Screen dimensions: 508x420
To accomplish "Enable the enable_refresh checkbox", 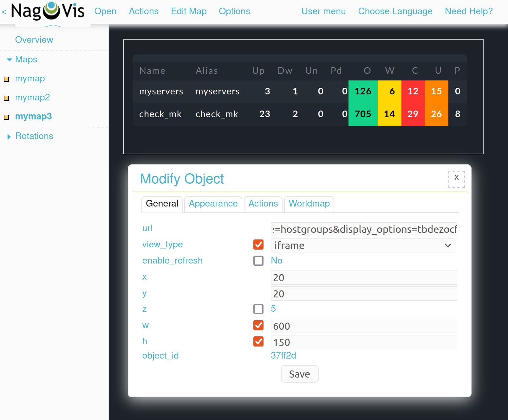I will click(x=258, y=261).
